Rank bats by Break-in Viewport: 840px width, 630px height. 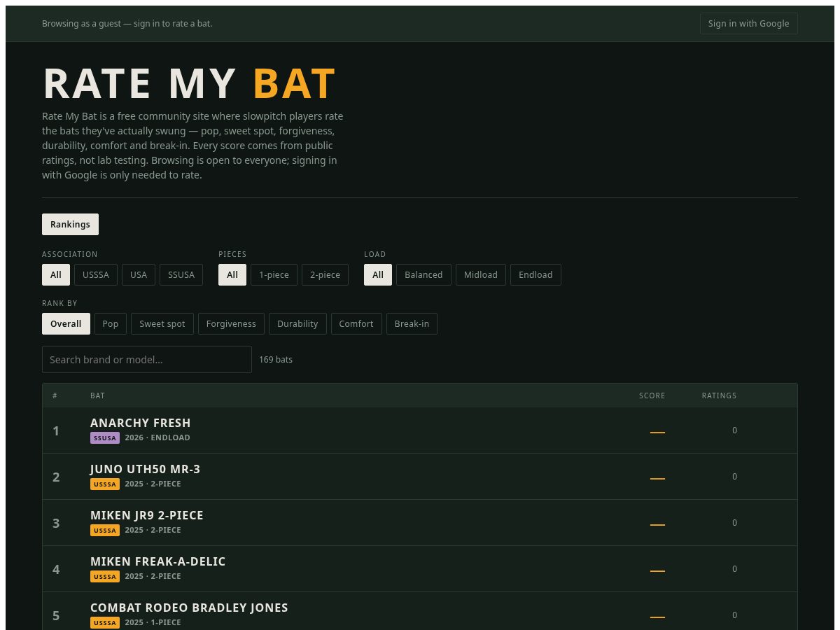click(x=412, y=323)
